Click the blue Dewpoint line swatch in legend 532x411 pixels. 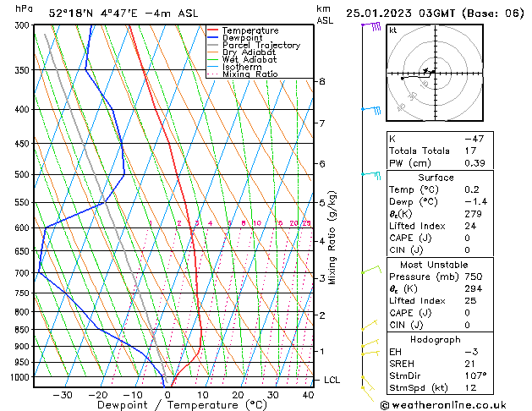(213, 38)
